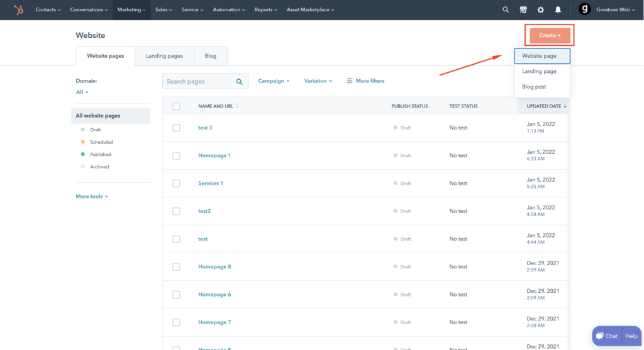Switch to the Website pages tab
This screenshot has width=644, height=350.
tap(105, 56)
